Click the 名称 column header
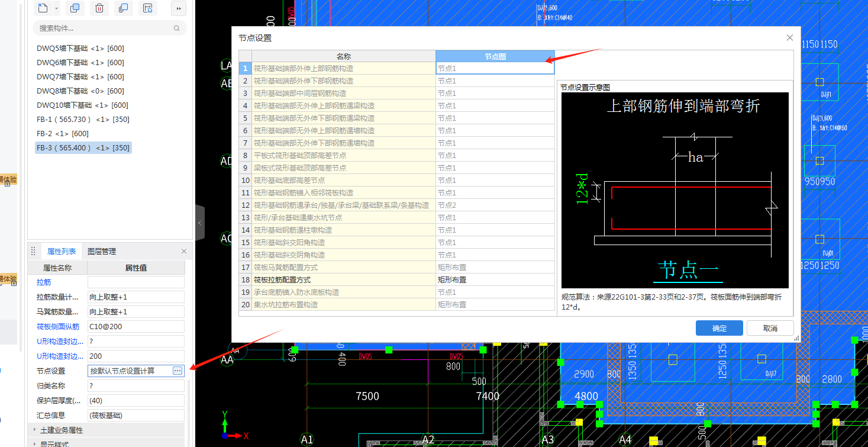Image resolution: width=868 pixels, height=447 pixels. pyautogui.click(x=344, y=56)
